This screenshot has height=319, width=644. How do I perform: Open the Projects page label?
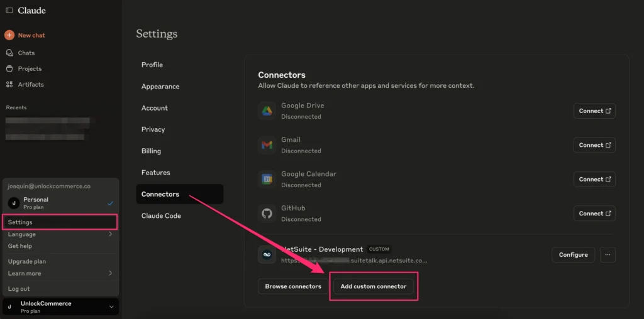pyautogui.click(x=30, y=68)
